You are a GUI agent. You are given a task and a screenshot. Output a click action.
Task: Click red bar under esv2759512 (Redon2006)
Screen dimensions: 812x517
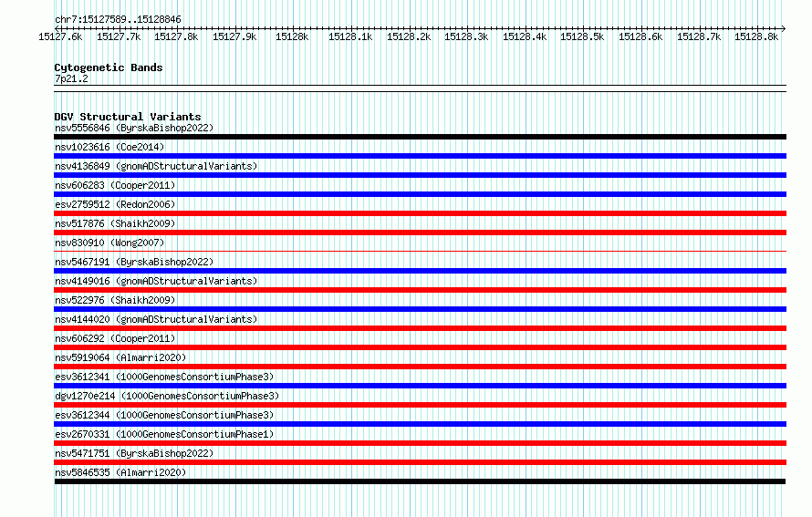pyautogui.click(x=420, y=213)
